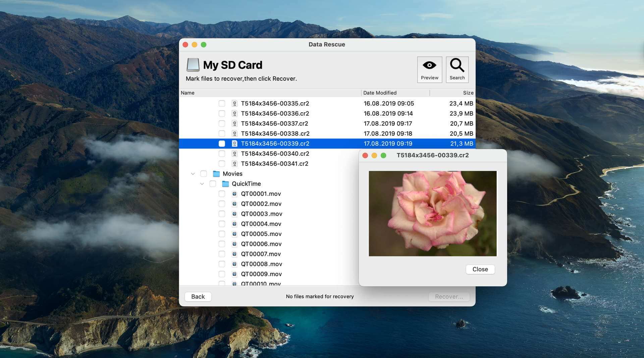The width and height of the screenshot is (644, 358).
Task: Click the Preview eye icon
Action: (x=429, y=66)
